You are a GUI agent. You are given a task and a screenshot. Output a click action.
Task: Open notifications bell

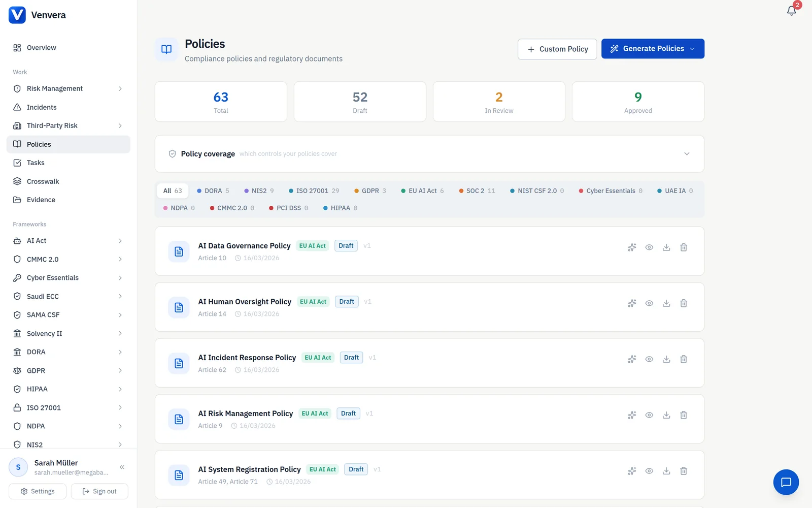791,11
